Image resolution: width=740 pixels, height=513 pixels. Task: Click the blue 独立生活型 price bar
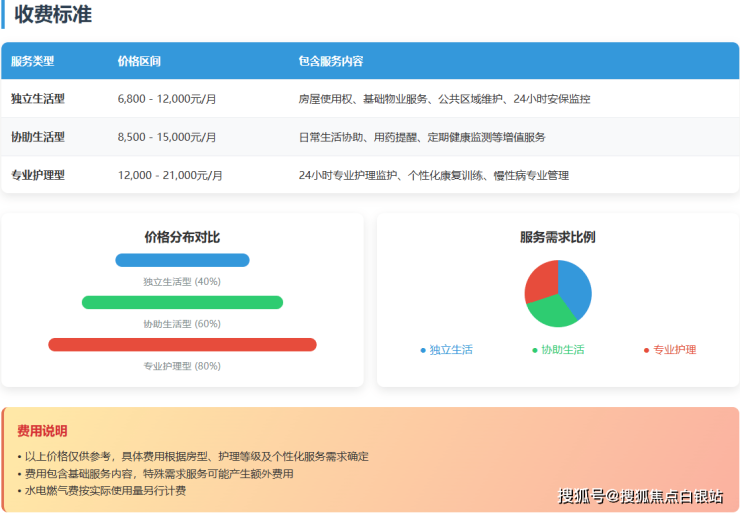pyautogui.click(x=182, y=260)
